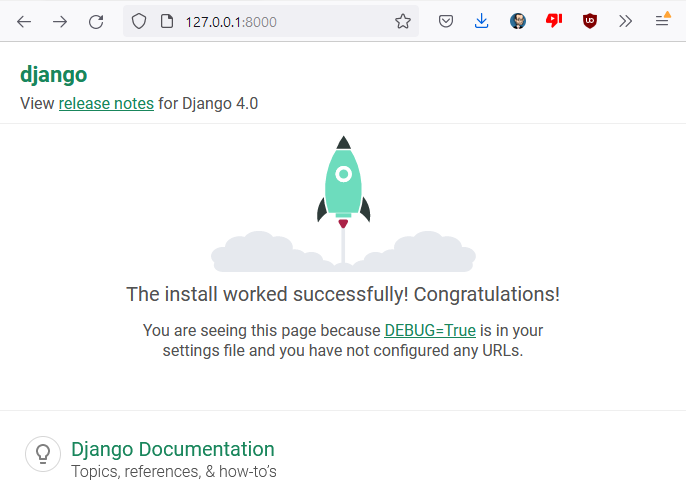
Task: Focus the address bar showing 127.0.0.1:8000
Action: pyautogui.click(x=270, y=21)
